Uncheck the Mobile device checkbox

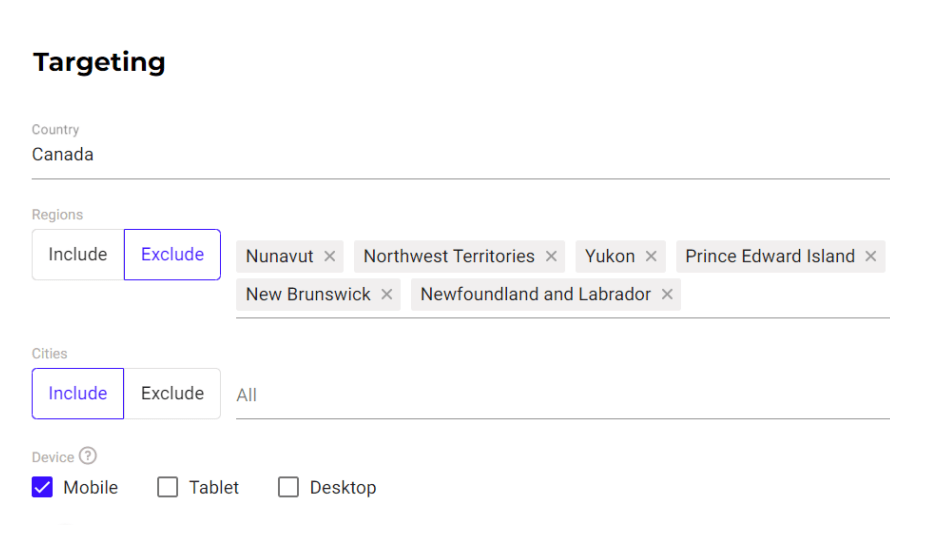pyautogui.click(x=43, y=487)
